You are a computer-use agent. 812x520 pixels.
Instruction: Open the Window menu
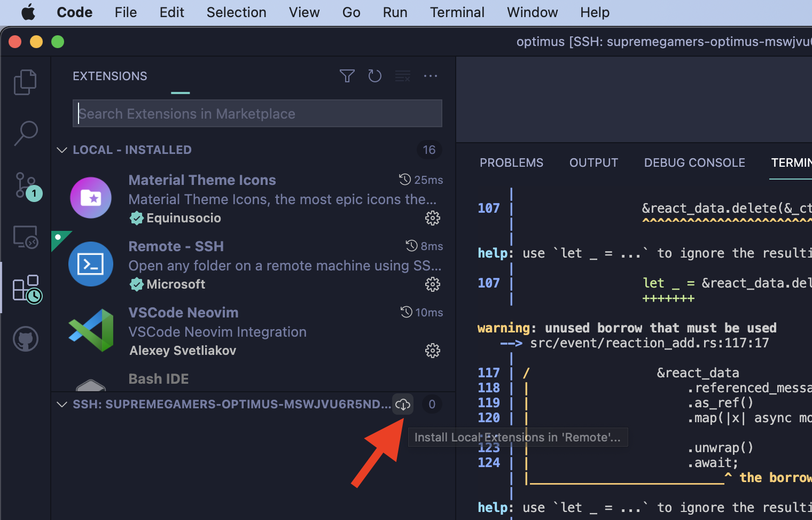click(x=533, y=12)
